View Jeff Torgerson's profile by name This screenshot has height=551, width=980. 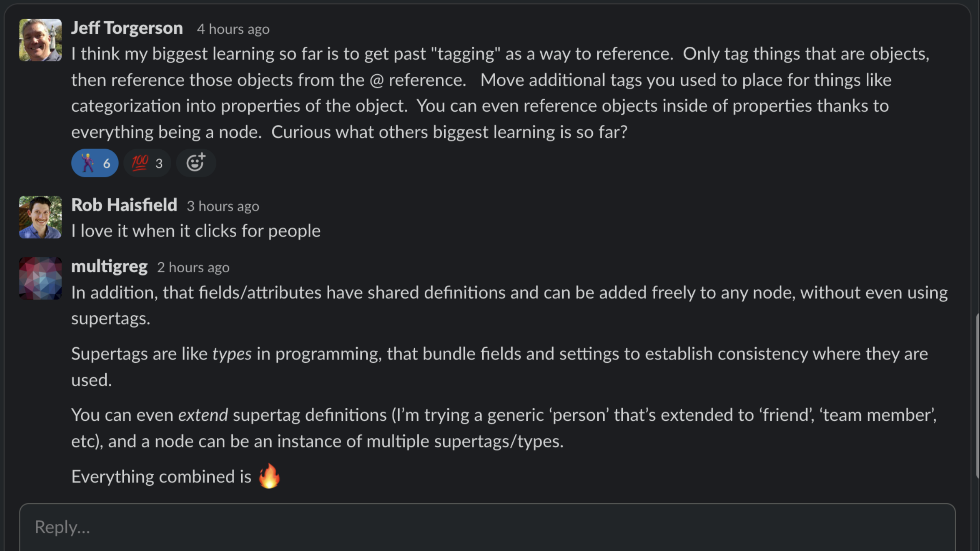[x=127, y=28]
